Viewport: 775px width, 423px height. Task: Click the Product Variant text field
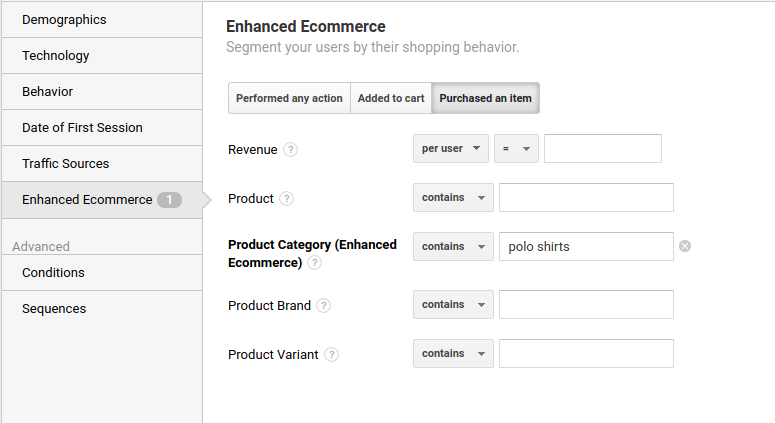[x=586, y=354]
